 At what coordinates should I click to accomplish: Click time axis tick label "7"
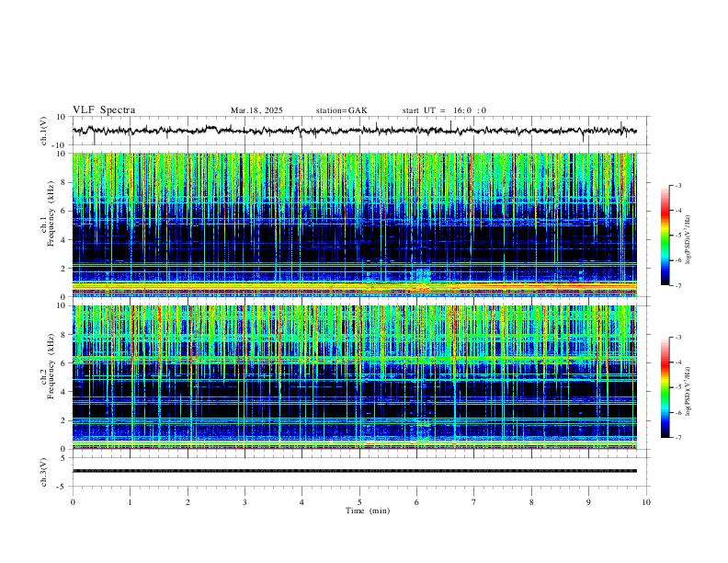(x=474, y=502)
